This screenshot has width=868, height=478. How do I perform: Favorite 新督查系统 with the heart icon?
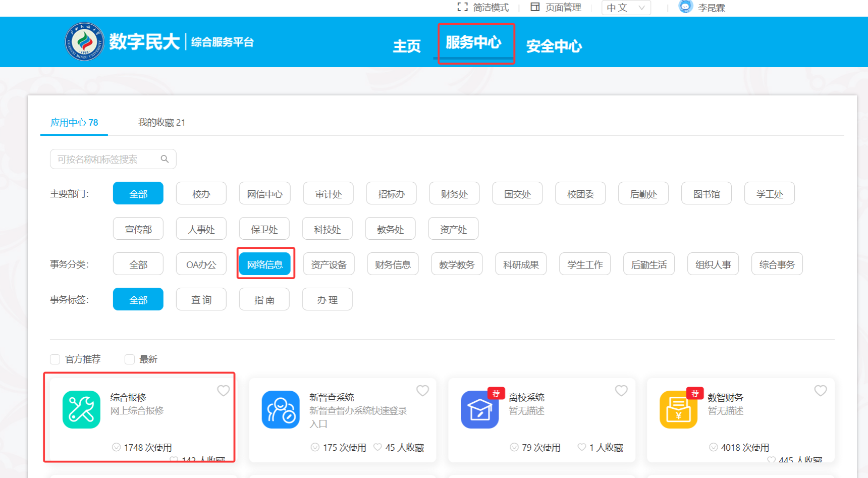(x=422, y=391)
